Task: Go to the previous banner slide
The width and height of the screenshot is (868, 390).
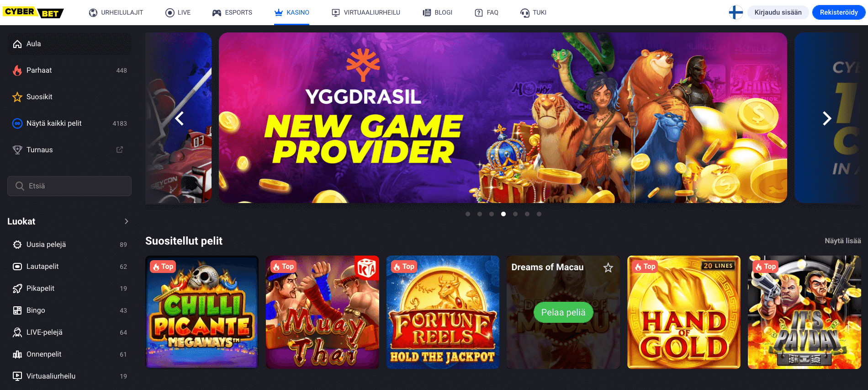Action: [180, 118]
